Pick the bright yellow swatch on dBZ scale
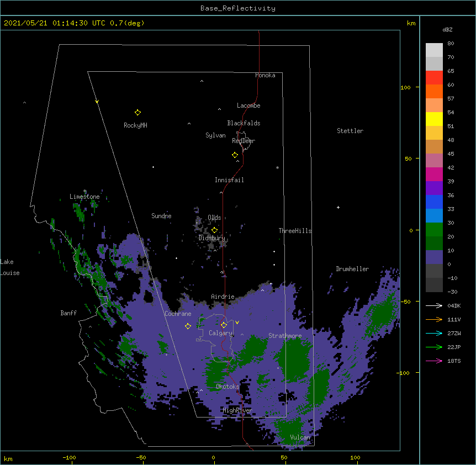This screenshot has width=476, height=465. (x=434, y=119)
